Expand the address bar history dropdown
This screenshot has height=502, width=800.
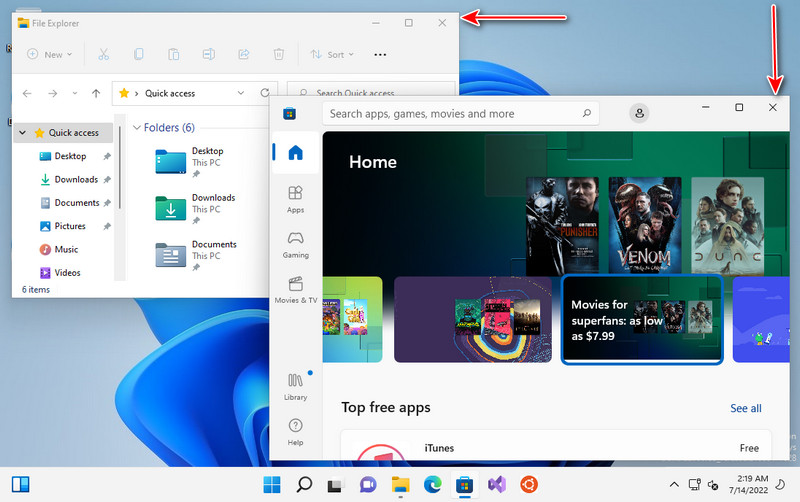[241, 93]
